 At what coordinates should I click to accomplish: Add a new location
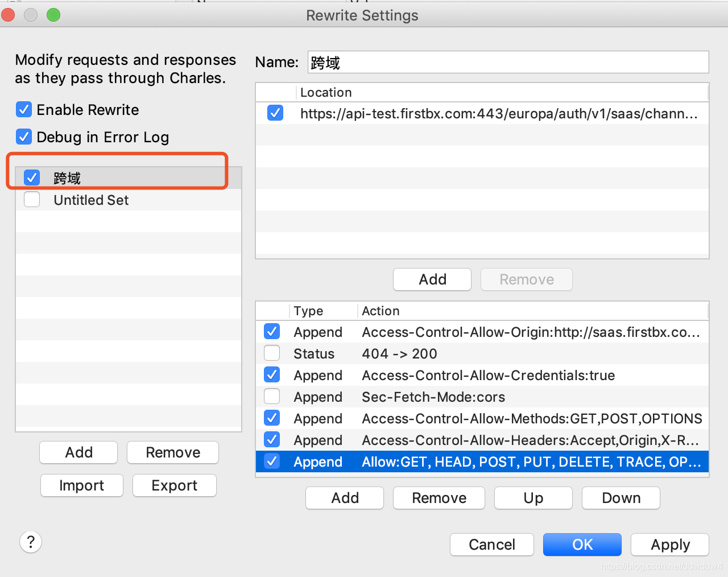[x=432, y=279]
